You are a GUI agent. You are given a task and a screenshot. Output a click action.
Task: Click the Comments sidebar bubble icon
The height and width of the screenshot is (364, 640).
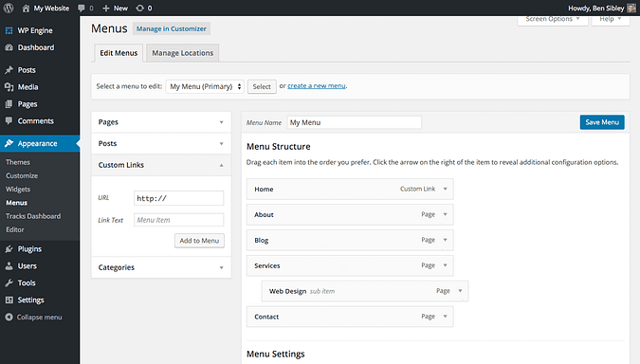(9, 120)
